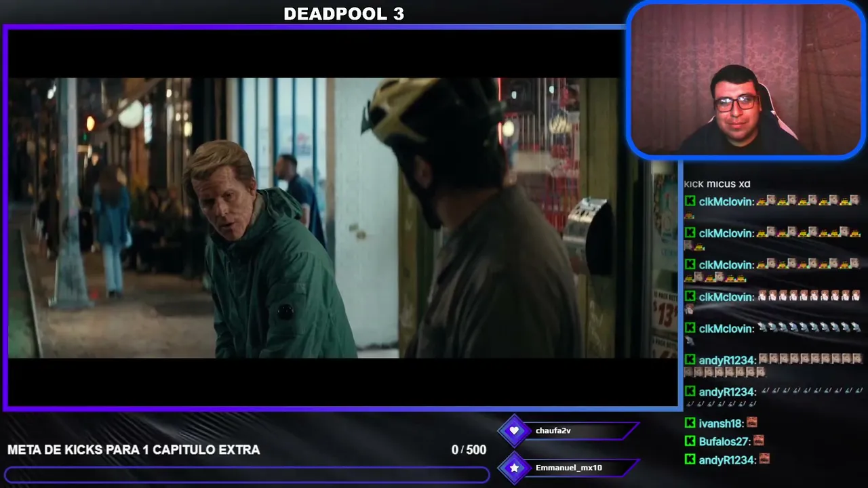Open andyR1234's name beside the tiny dash emotes
This screenshot has width=868, height=488.
pos(727,392)
